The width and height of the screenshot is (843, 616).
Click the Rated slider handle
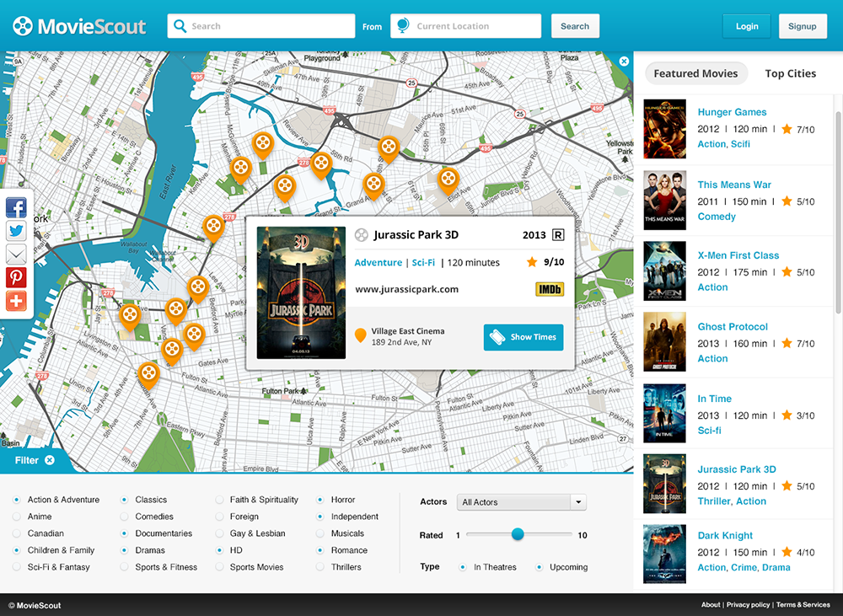pyautogui.click(x=518, y=533)
